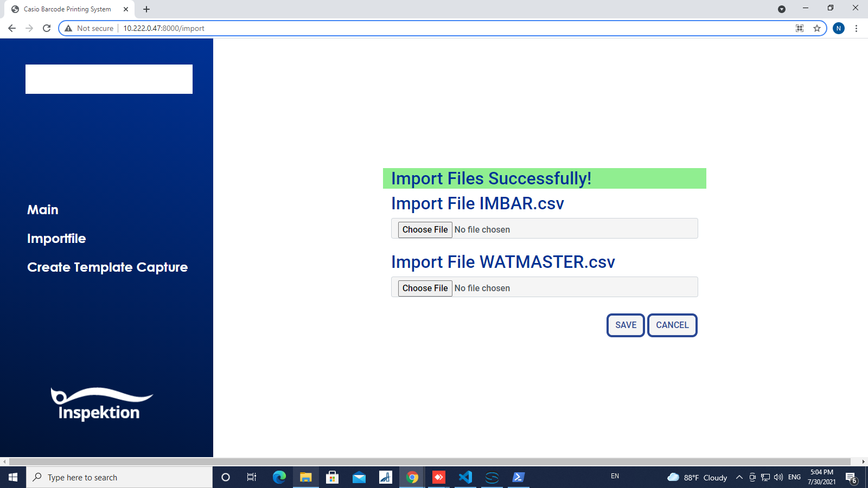Click the Chrome profile avatar N
Image resolution: width=868 pixels, height=488 pixels.
tap(838, 28)
